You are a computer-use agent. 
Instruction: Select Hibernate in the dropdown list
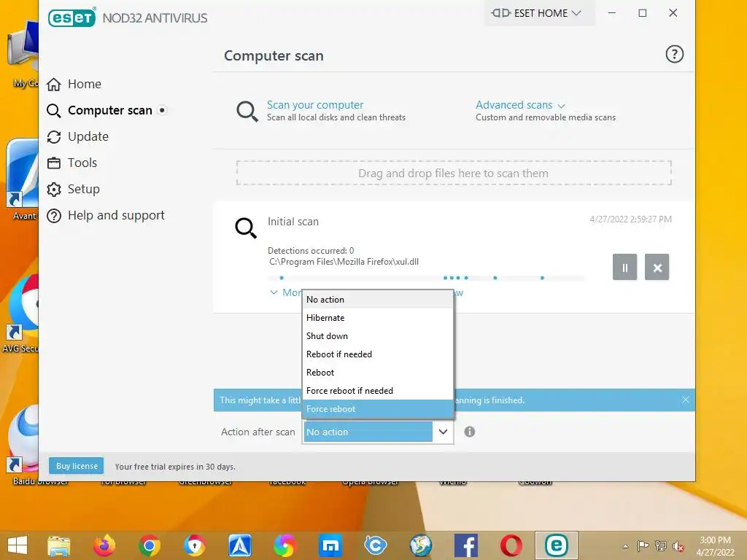click(378, 318)
